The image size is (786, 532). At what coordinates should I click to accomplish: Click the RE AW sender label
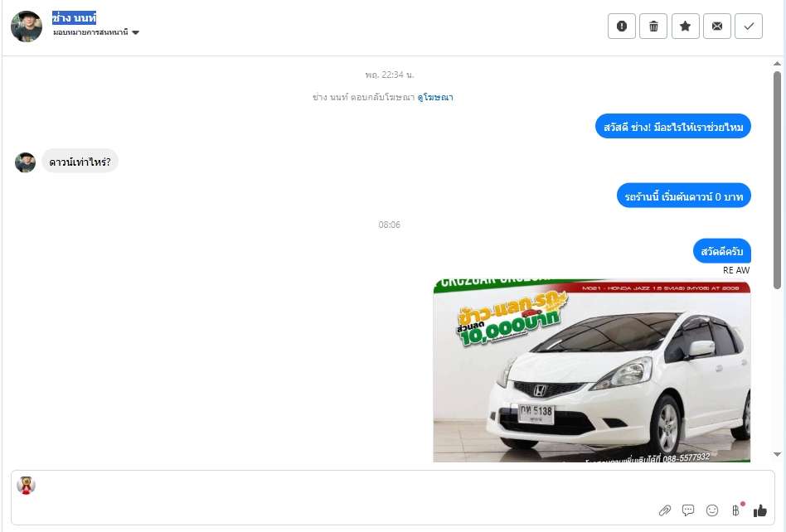coord(736,270)
